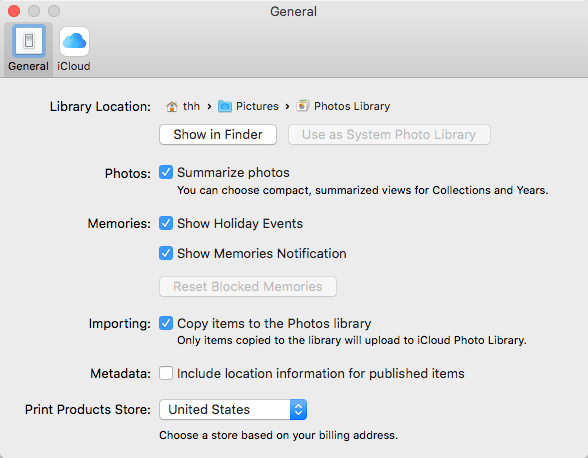Click the Photos Library icon in path
The width and height of the screenshot is (588, 458).
coord(303,106)
